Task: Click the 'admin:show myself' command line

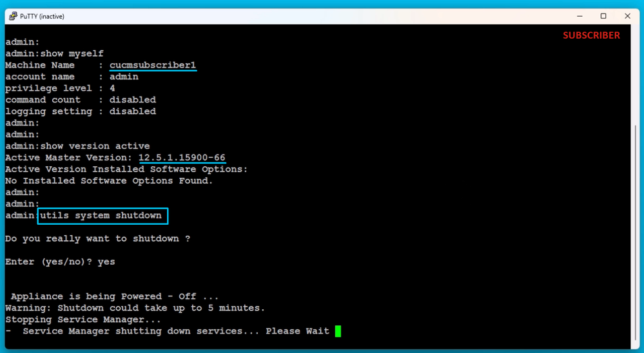Action: pyautogui.click(x=54, y=53)
